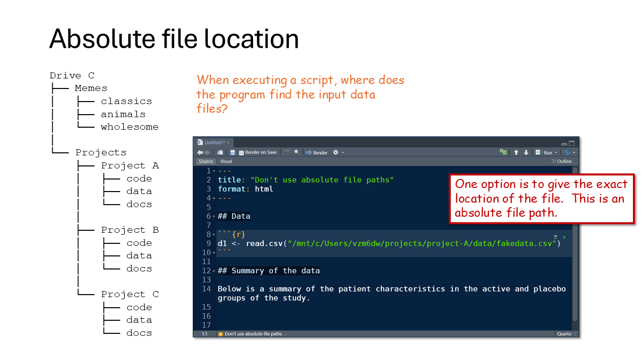Click the back navigation arrow icon

[x=200, y=152]
